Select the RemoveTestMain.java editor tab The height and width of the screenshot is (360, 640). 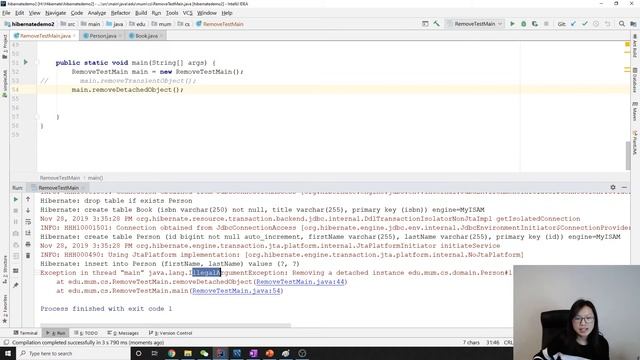(x=45, y=36)
